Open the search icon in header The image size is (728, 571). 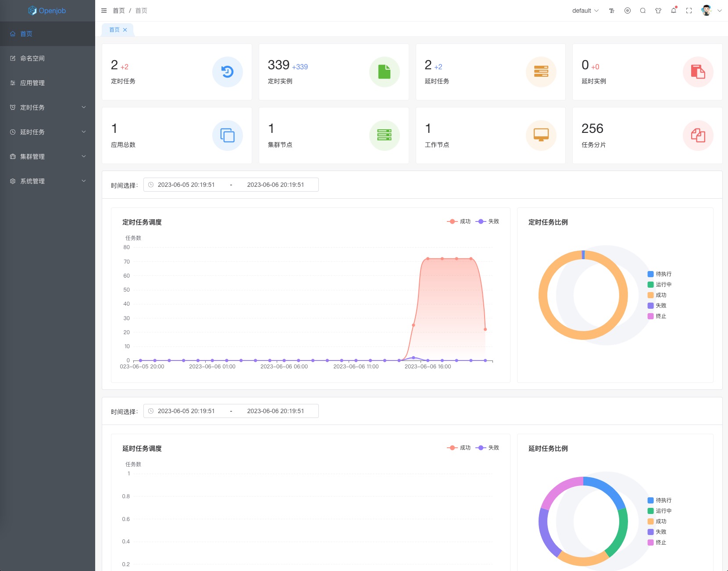click(643, 11)
